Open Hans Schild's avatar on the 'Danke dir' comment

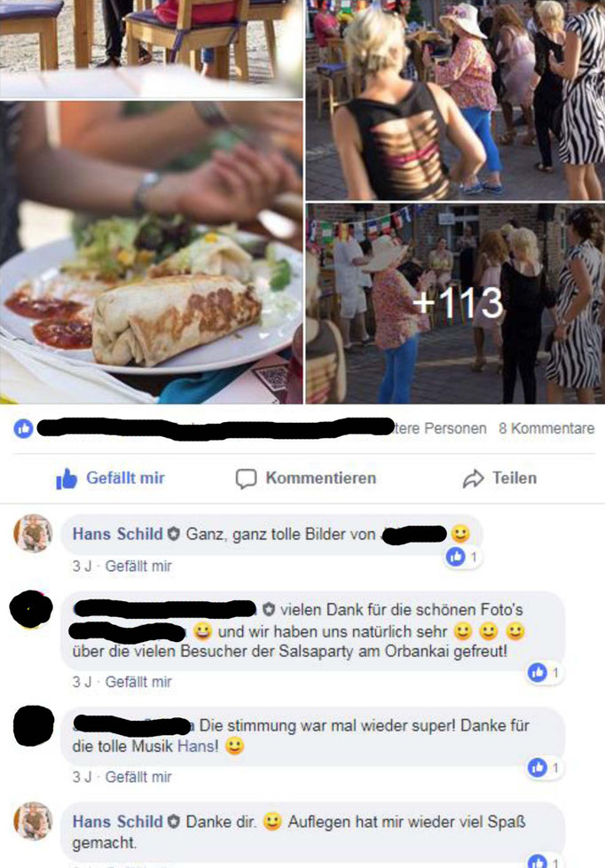tap(33, 822)
